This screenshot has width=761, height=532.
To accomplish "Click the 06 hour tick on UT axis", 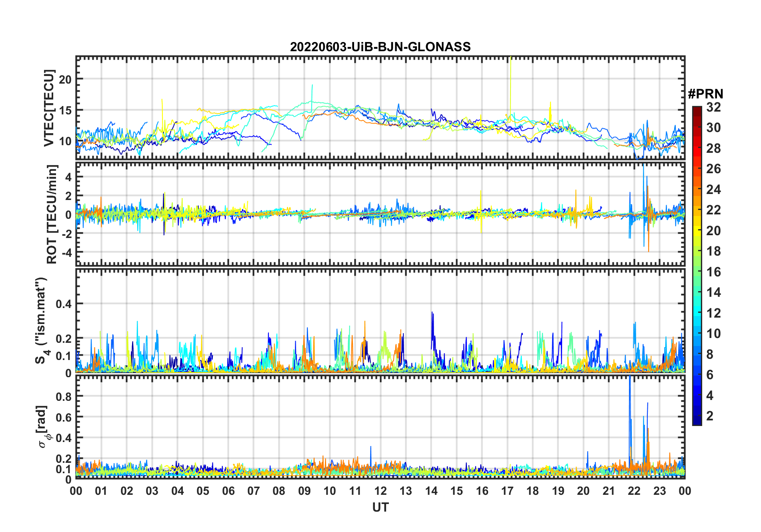I will 228,491.
